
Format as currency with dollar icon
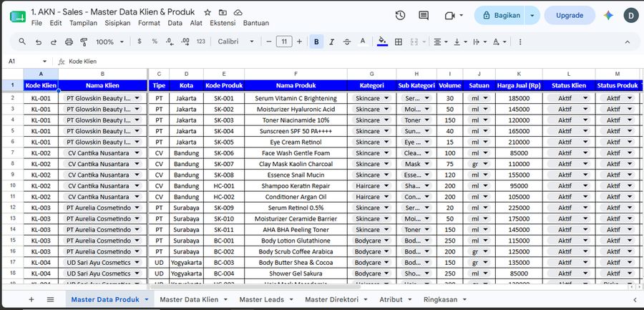point(140,42)
